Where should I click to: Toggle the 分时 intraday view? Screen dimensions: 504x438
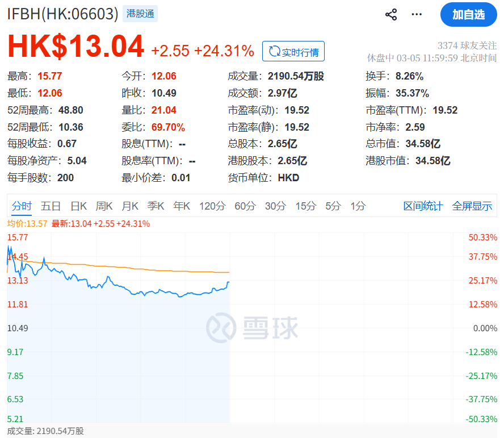(22, 206)
